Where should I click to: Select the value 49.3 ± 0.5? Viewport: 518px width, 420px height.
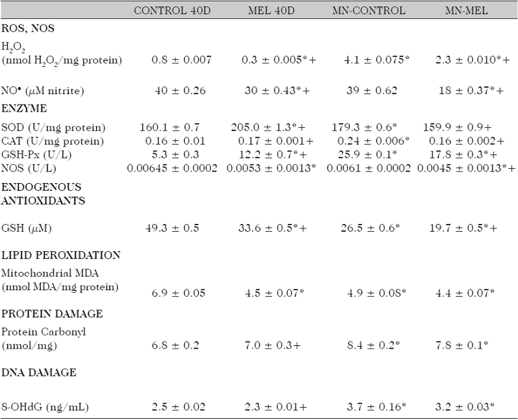click(173, 228)
